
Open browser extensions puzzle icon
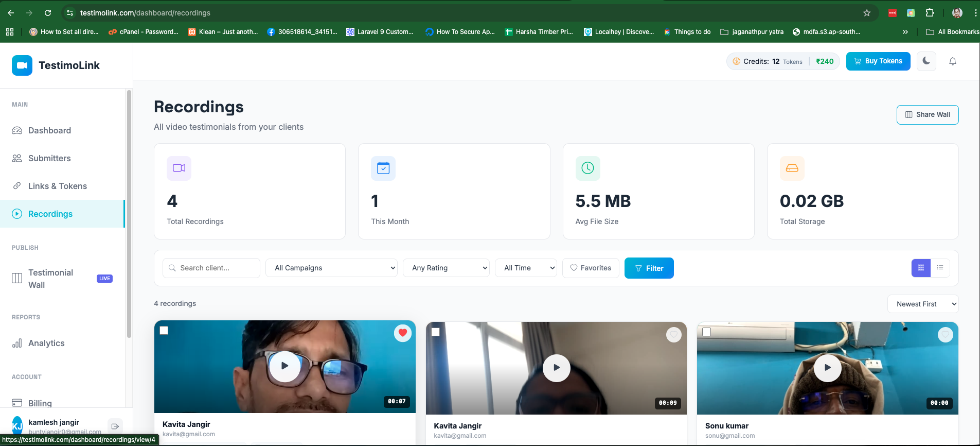pyautogui.click(x=930, y=13)
